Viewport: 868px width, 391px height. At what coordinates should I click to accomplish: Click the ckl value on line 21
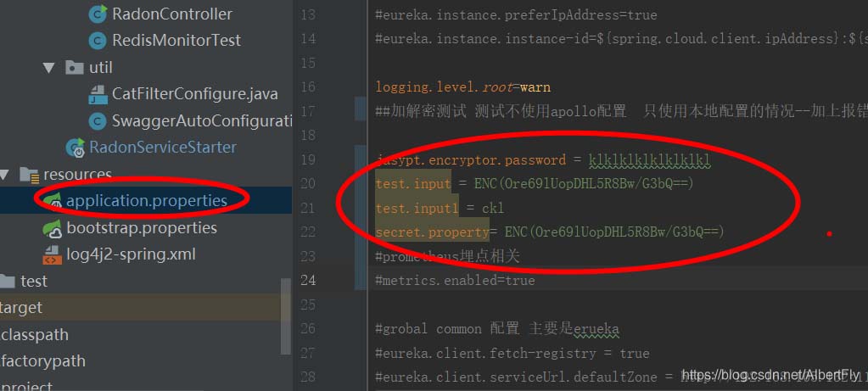(x=493, y=208)
